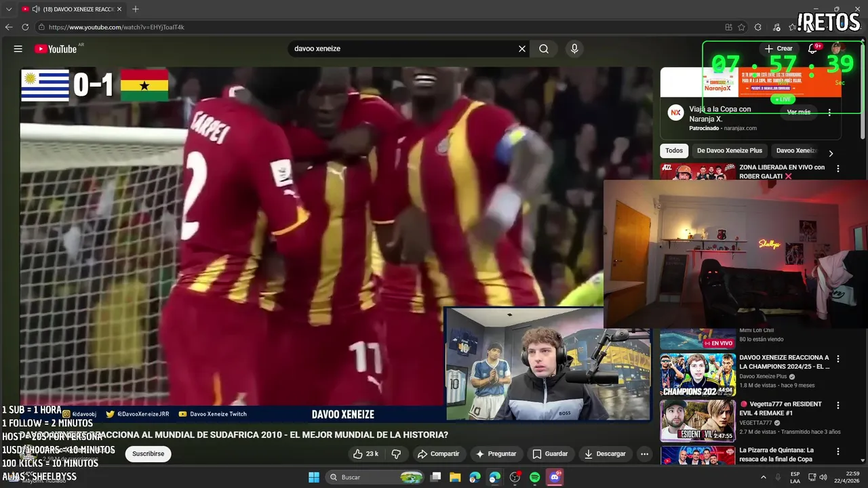Open the Champions 2024/25 reaction thumbnail
The width and height of the screenshot is (868, 488).
[698, 374]
